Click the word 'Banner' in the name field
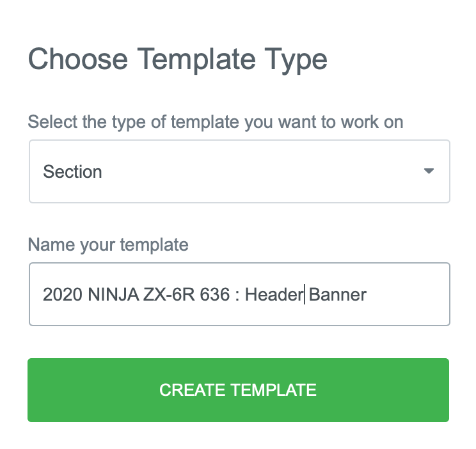This screenshot has height=449, width=476. point(338,295)
